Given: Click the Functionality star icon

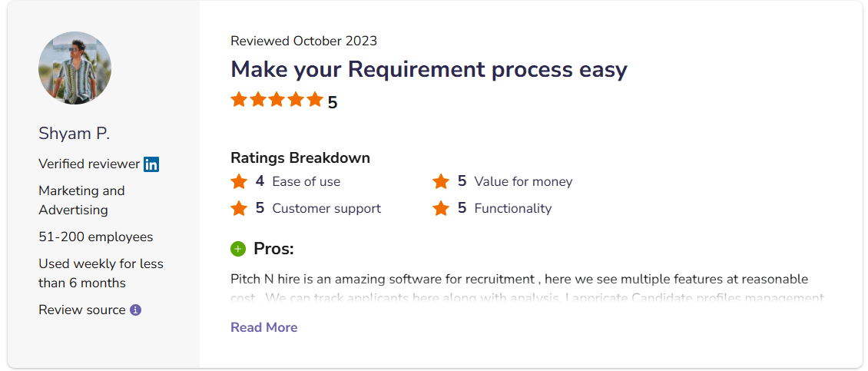Looking at the screenshot, I should [441, 208].
